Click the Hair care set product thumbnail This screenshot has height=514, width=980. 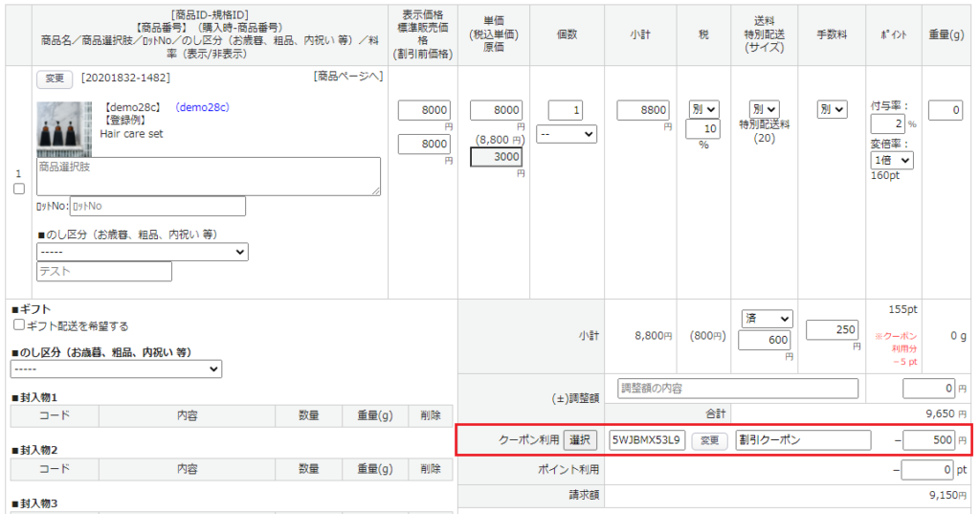pos(64,128)
